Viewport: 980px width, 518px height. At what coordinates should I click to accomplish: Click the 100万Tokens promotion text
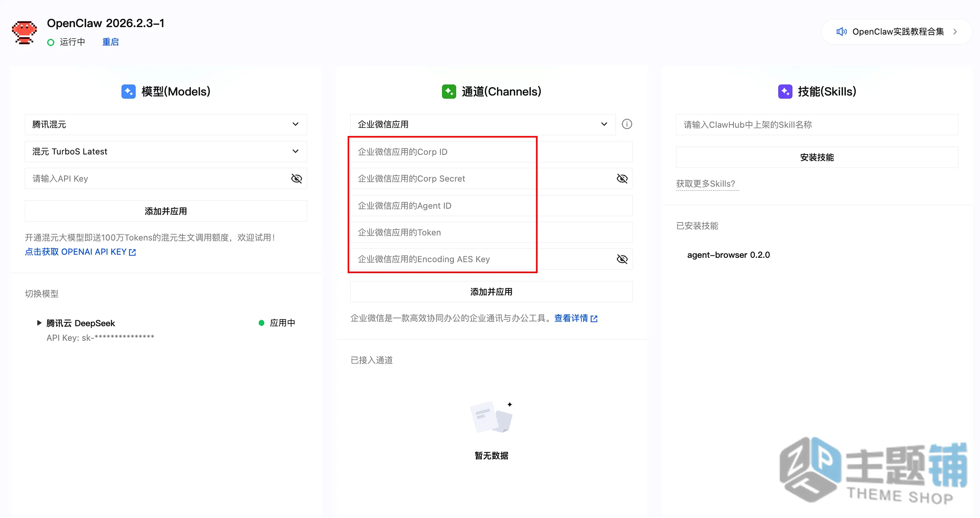150,238
